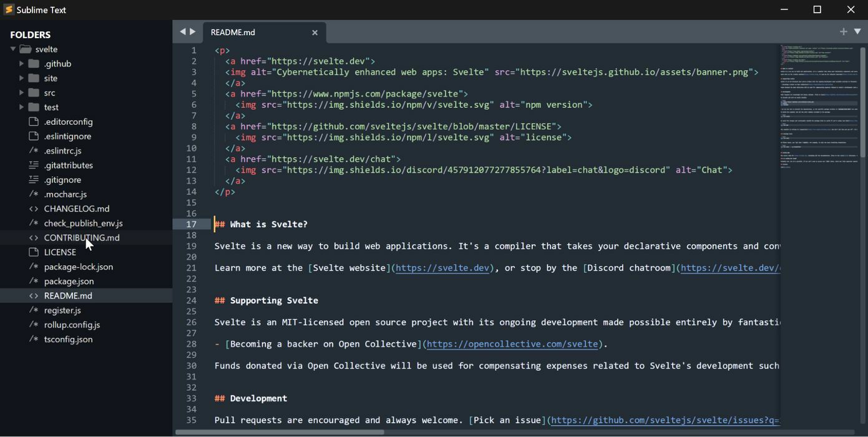Click the LICENSE file icon
Image resolution: width=868 pixels, height=437 pixels.
click(34, 252)
